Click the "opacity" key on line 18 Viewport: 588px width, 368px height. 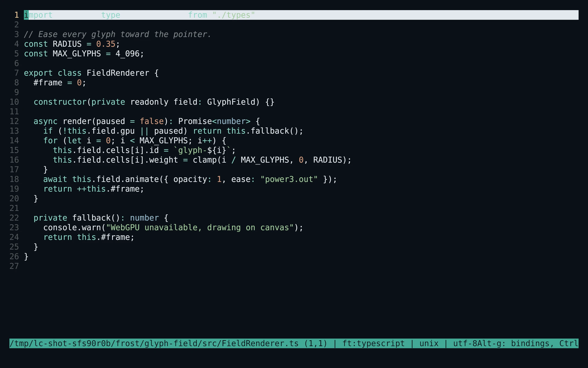click(190, 179)
